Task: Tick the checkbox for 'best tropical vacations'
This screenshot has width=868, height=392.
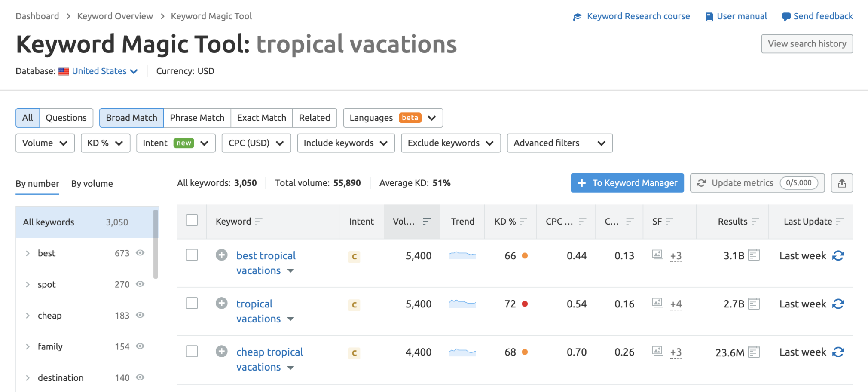Action: click(x=192, y=255)
